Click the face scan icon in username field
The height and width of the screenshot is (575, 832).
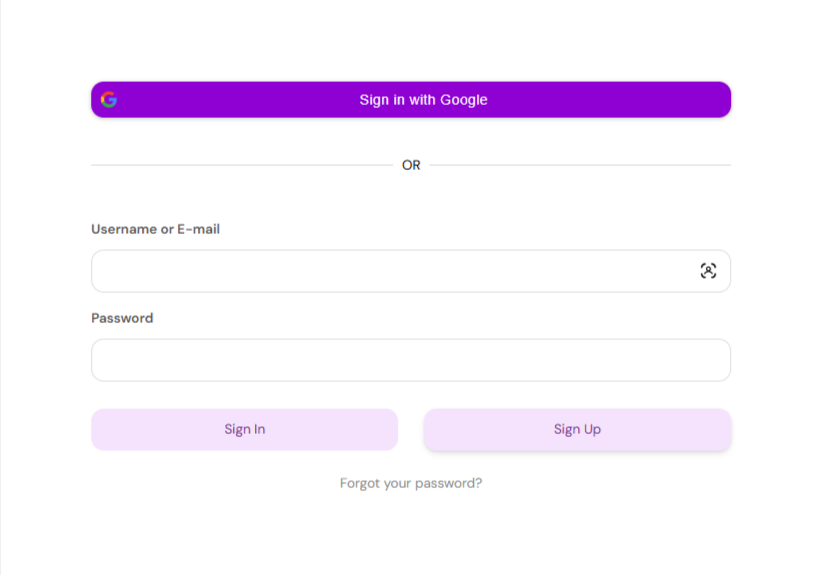(x=708, y=271)
